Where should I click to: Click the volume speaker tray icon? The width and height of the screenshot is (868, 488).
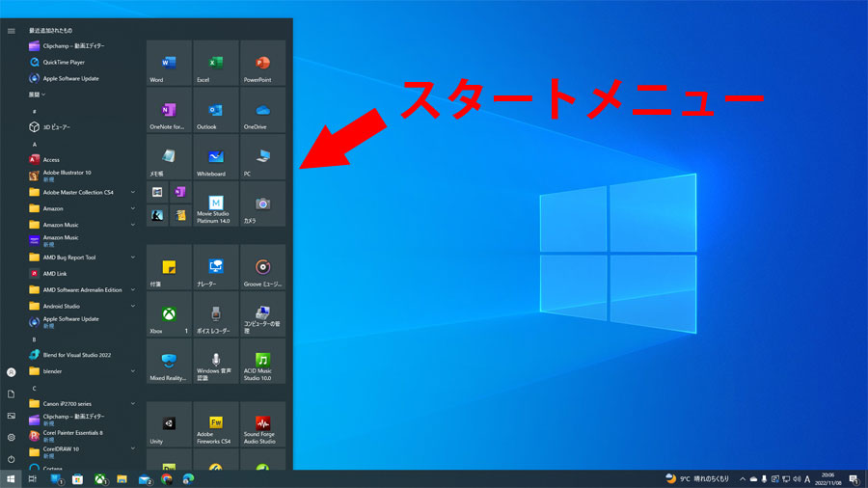[797, 479]
